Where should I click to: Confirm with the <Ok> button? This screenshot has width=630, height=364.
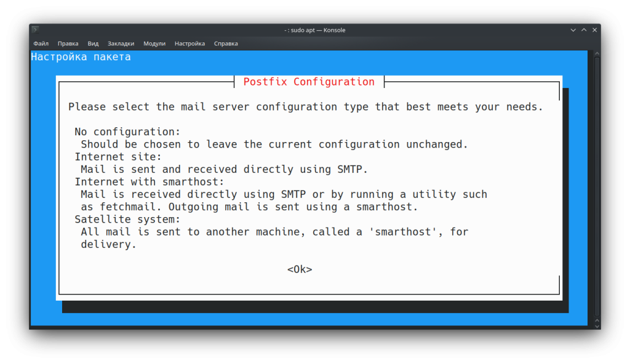pyautogui.click(x=300, y=269)
